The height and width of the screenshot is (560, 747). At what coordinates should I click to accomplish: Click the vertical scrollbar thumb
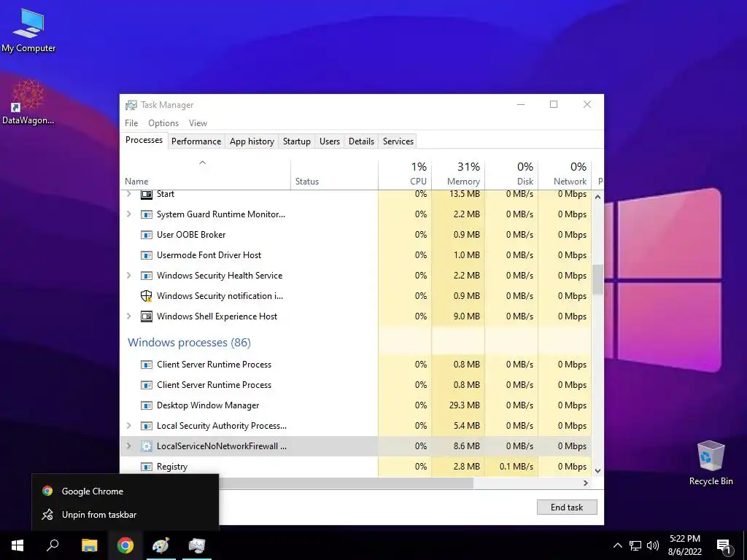coord(597,279)
